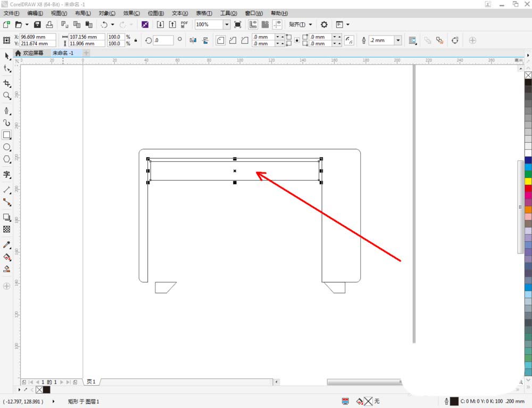Expand the Application Launcher dropdown arrow
Viewport: 532px width, 408px height.
[348, 25]
